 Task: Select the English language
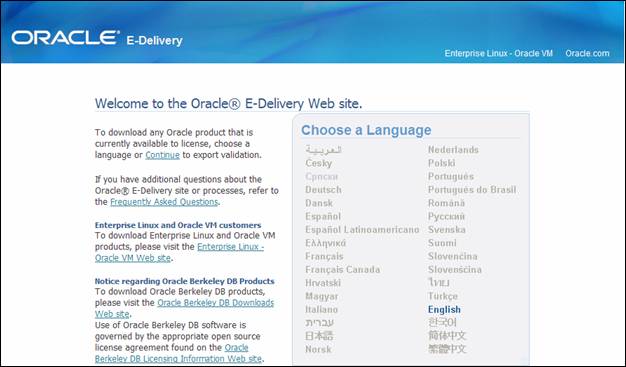pos(444,309)
